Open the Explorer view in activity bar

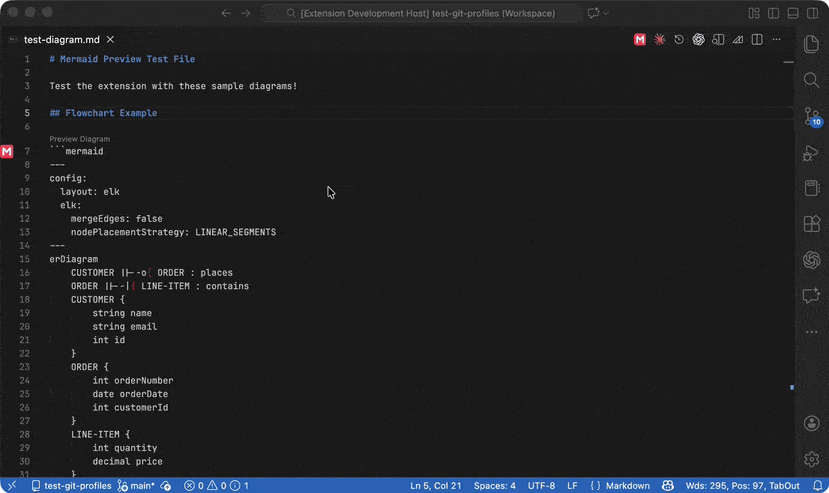point(812,44)
